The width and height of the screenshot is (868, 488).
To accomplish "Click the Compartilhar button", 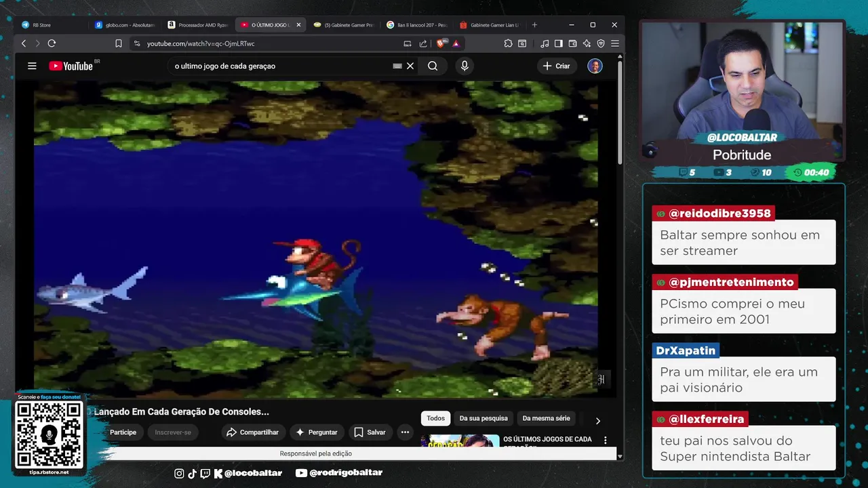I will (252, 432).
